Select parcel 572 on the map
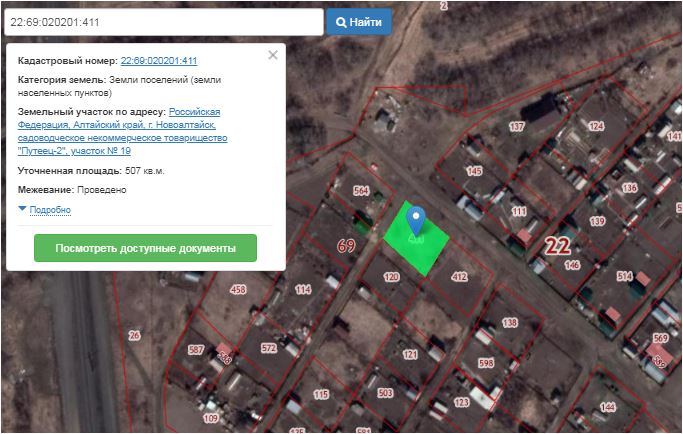683x434 pixels. 268,348
